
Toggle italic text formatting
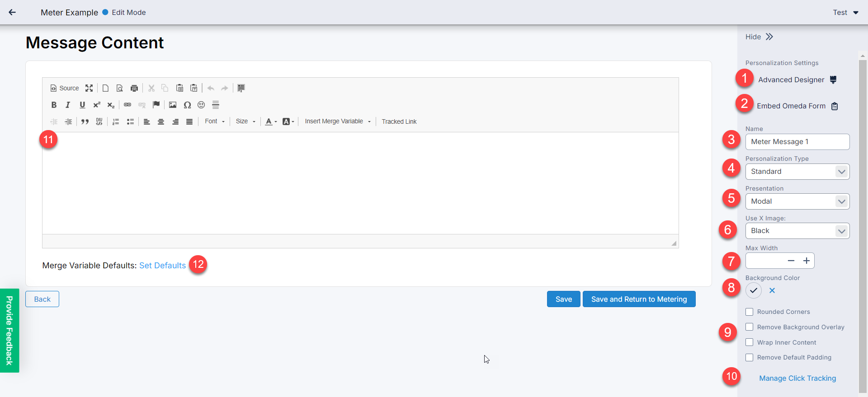point(68,105)
